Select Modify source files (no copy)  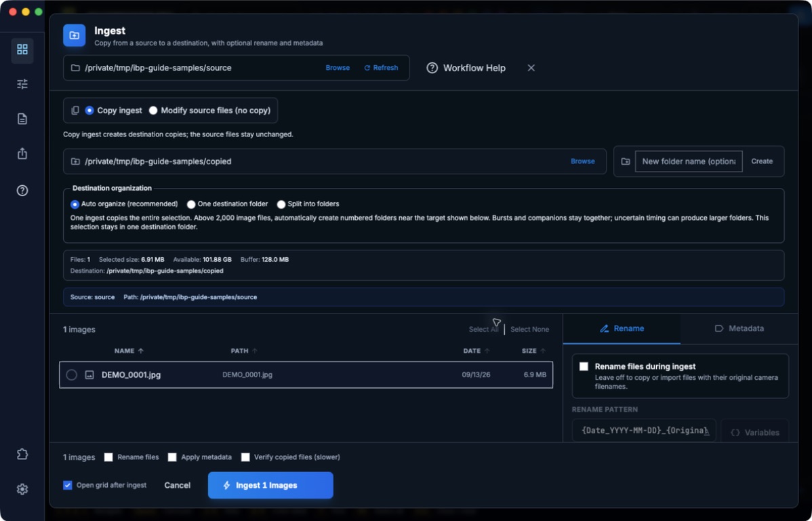(x=153, y=111)
